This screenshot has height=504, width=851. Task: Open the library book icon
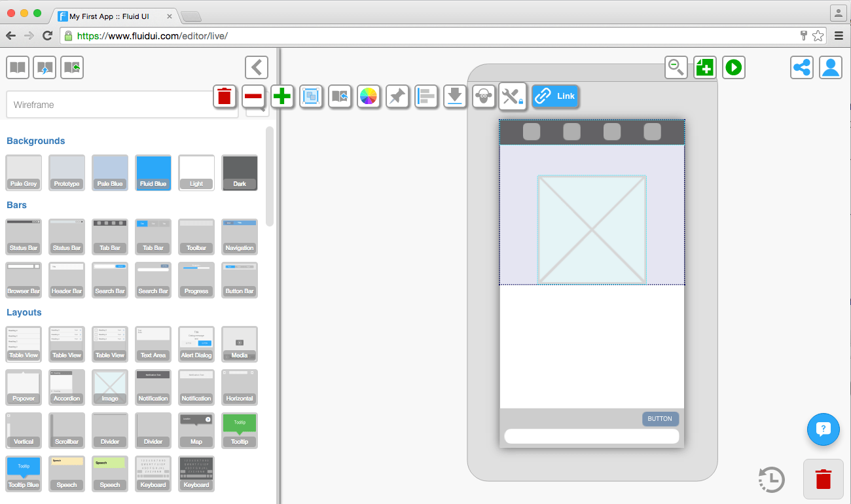(x=18, y=67)
